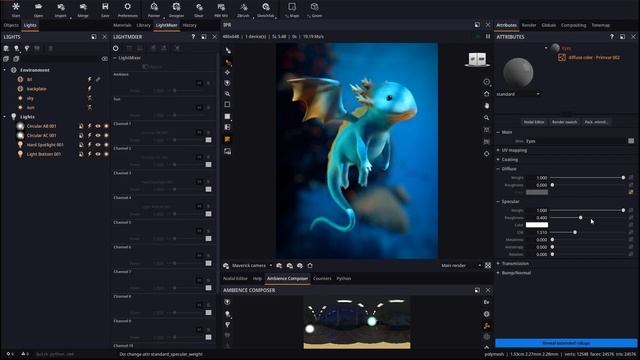Switch to the Python tab

point(344,278)
